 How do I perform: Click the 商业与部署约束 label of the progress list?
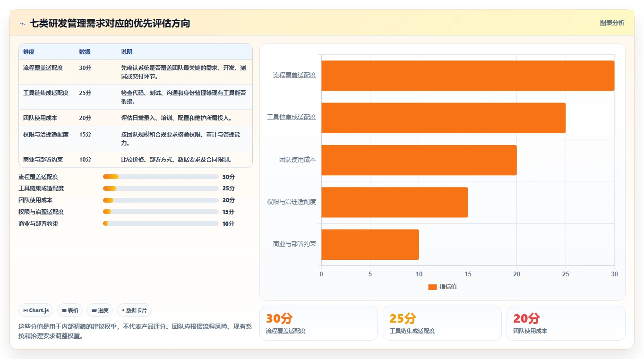(38, 224)
